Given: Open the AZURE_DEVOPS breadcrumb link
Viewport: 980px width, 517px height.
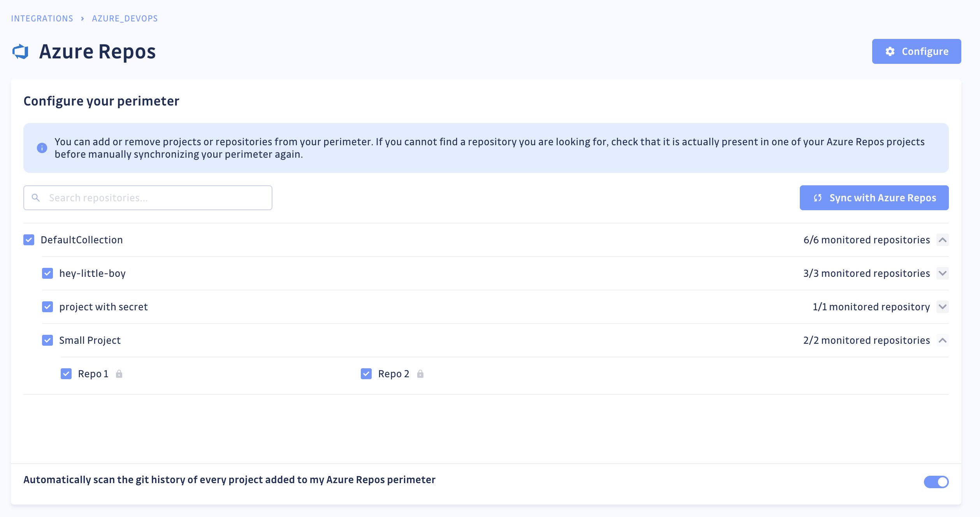Looking at the screenshot, I should coord(125,19).
